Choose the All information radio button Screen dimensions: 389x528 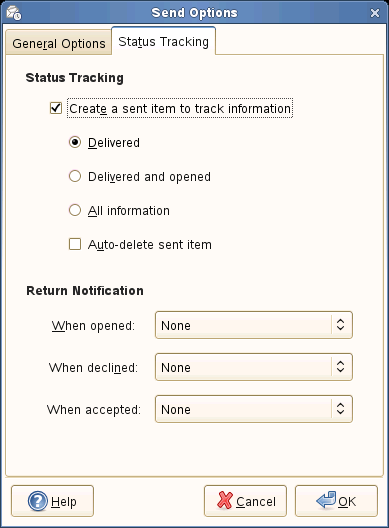tap(75, 210)
